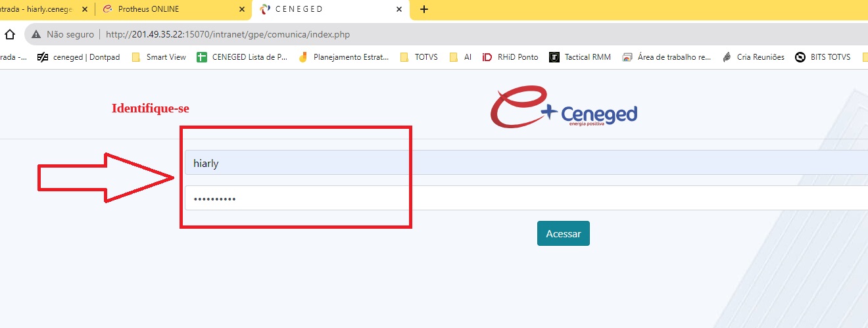Close the Protheus ONLINE tab
The image size is (868, 328).
pyautogui.click(x=242, y=9)
